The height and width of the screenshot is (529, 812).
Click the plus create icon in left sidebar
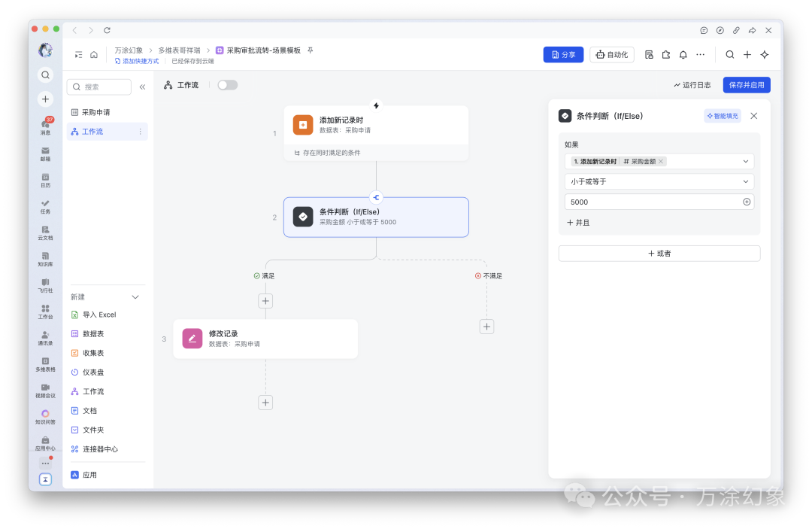click(x=46, y=99)
